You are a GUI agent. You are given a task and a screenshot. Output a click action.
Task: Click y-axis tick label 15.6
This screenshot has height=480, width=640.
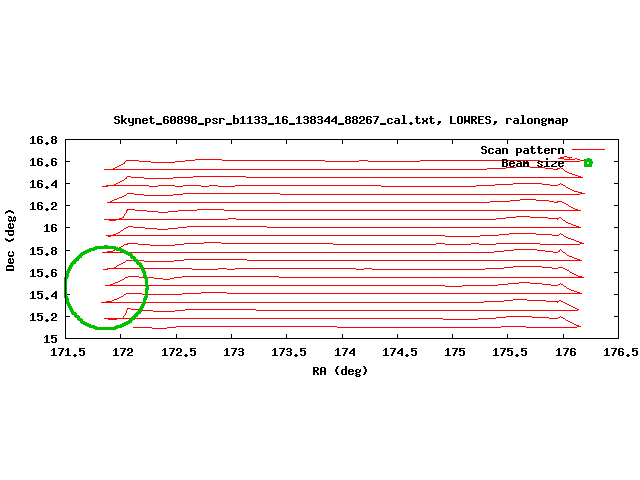pos(43,273)
